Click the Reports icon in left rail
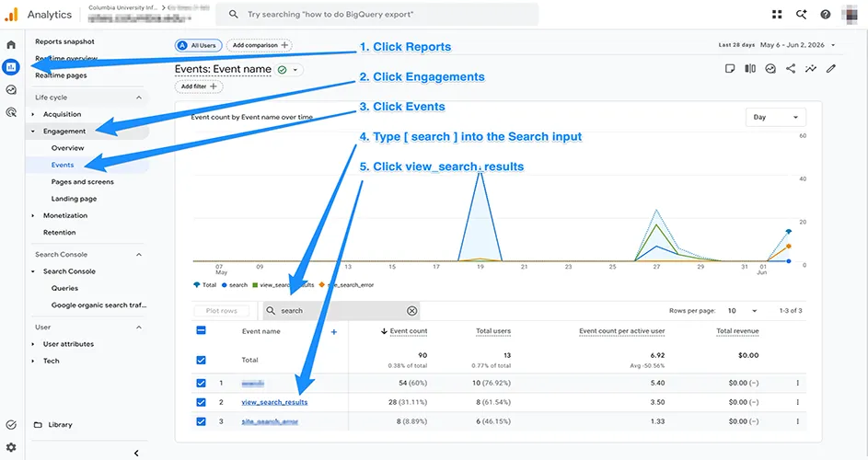The height and width of the screenshot is (460, 868). click(x=11, y=67)
